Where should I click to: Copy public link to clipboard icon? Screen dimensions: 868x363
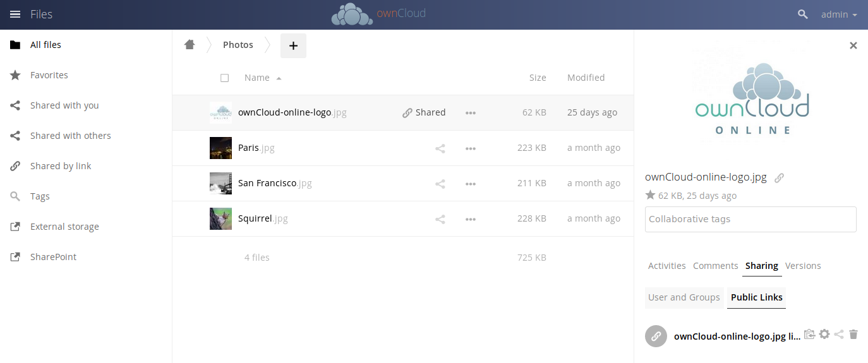(x=810, y=335)
